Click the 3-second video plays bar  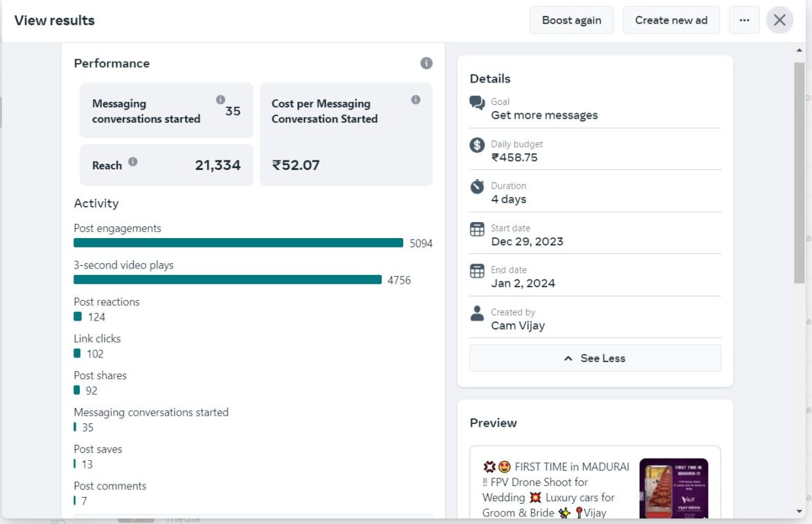coord(228,280)
